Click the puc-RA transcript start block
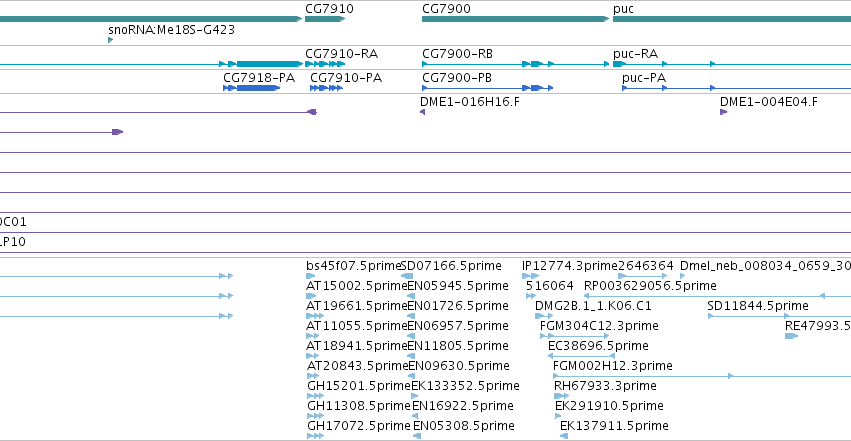 point(619,64)
